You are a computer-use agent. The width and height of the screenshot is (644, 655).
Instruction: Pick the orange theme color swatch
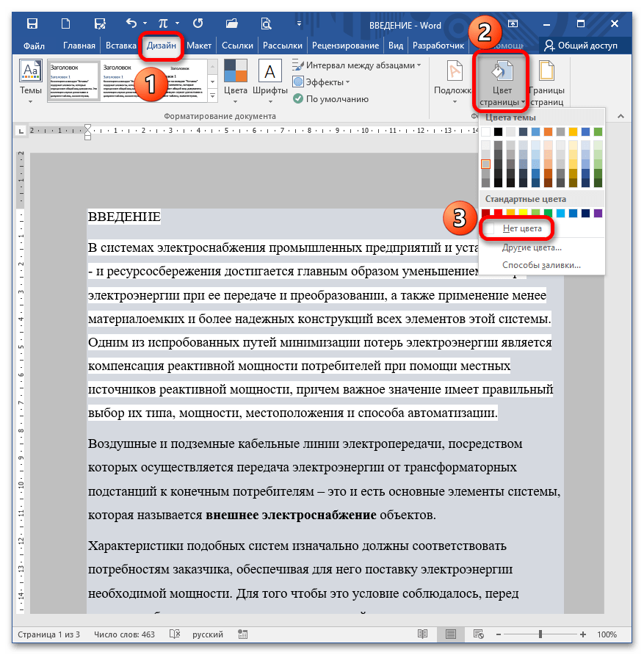pyautogui.click(x=548, y=132)
